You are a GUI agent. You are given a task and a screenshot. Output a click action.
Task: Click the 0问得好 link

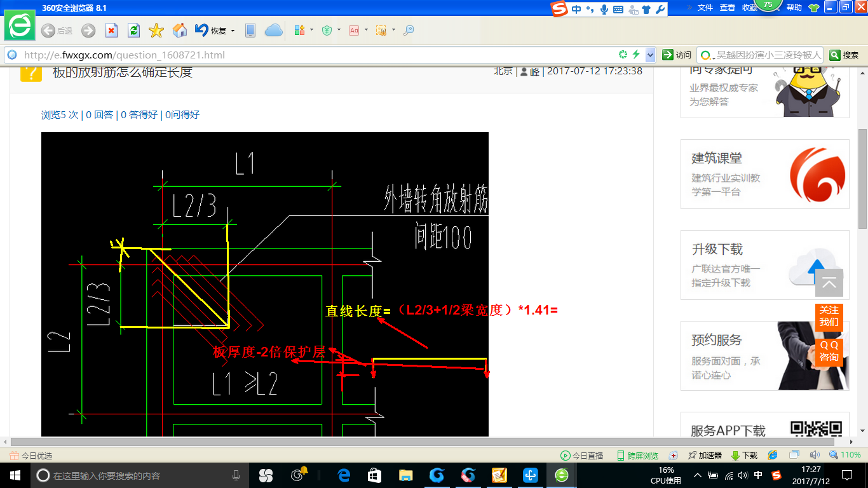click(x=182, y=114)
